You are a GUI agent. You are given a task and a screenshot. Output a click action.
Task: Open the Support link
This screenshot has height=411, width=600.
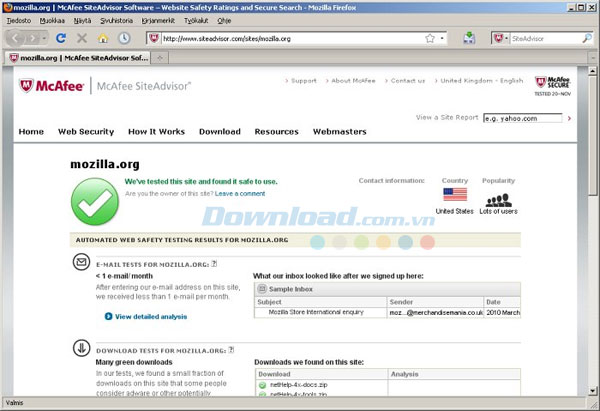(304, 81)
